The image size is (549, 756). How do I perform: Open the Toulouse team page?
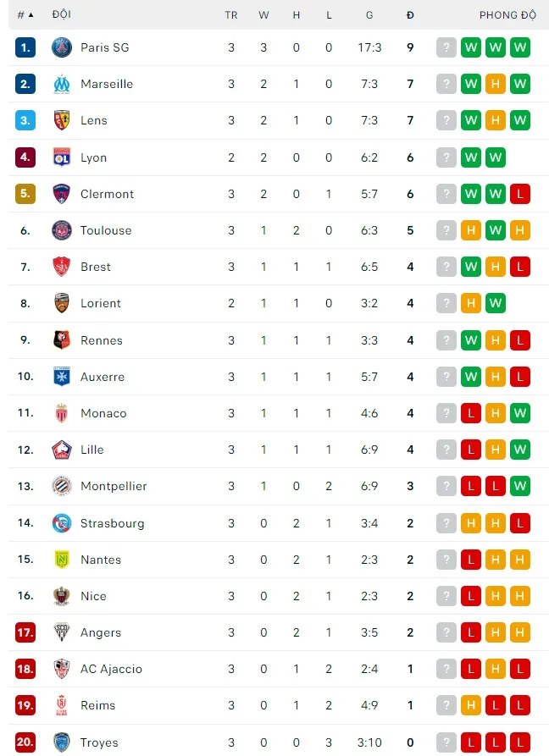pos(106,230)
